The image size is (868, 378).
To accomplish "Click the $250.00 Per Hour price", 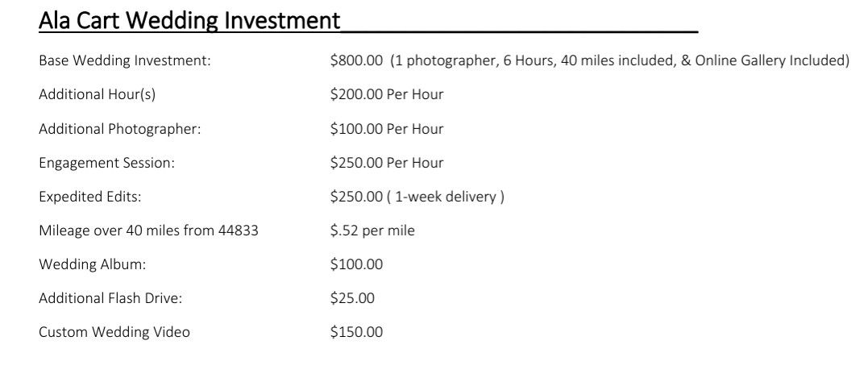I will click(387, 164).
